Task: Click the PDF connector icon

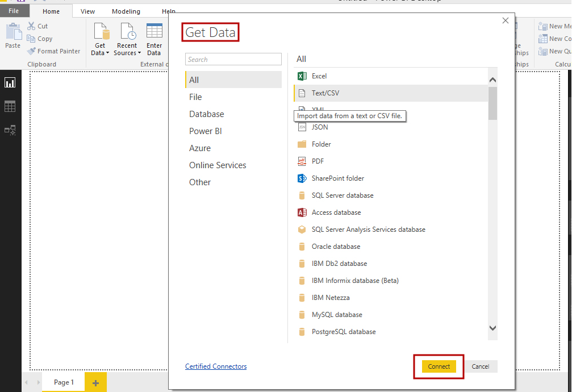Action: [302, 161]
